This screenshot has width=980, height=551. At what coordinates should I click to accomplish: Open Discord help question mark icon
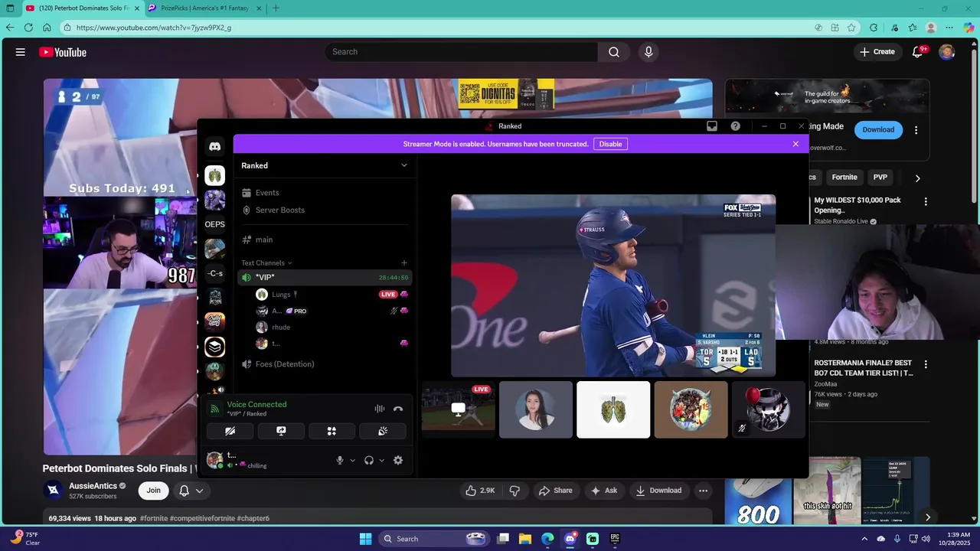point(736,126)
